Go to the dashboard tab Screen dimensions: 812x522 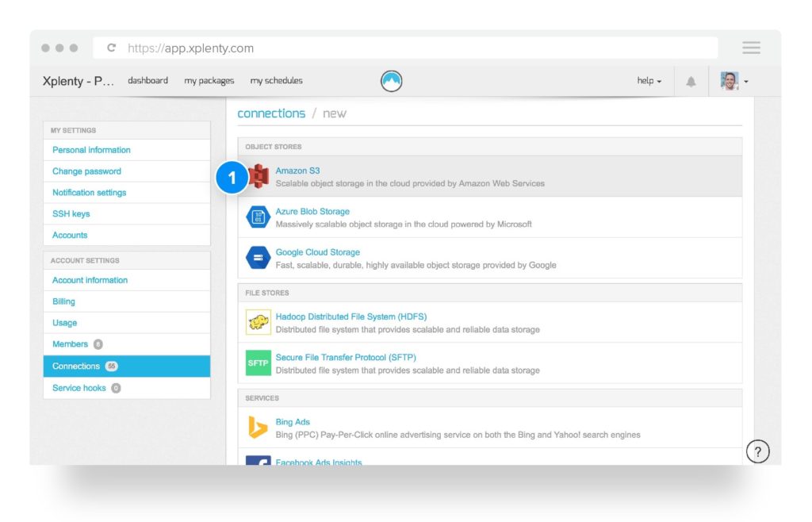[147, 81]
